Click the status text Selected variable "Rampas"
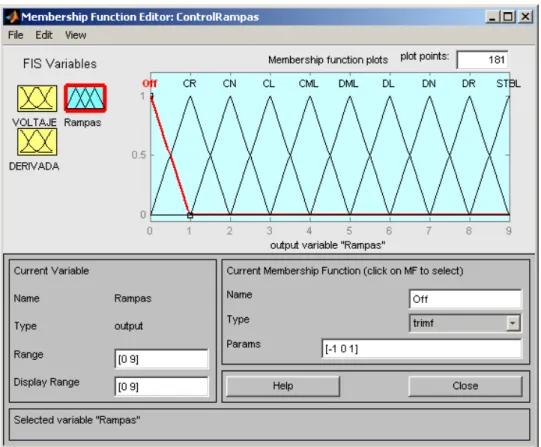This screenshot has height=447, width=541. click(77, 420)
